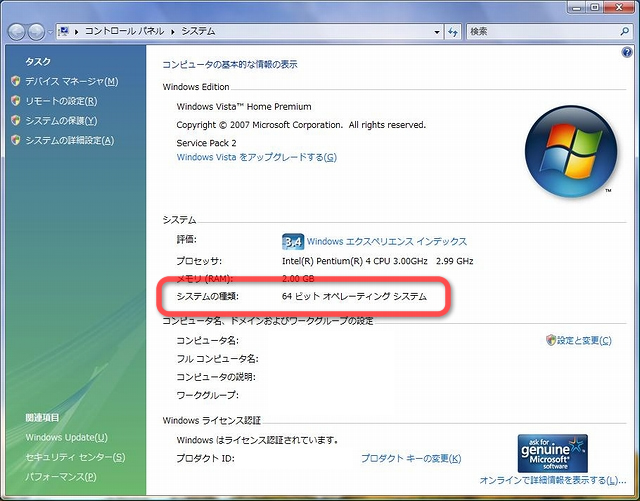This screenshot has height=501, width=640.
Task: Click the ワークグループ: label
Action: (x=207, y=395)
